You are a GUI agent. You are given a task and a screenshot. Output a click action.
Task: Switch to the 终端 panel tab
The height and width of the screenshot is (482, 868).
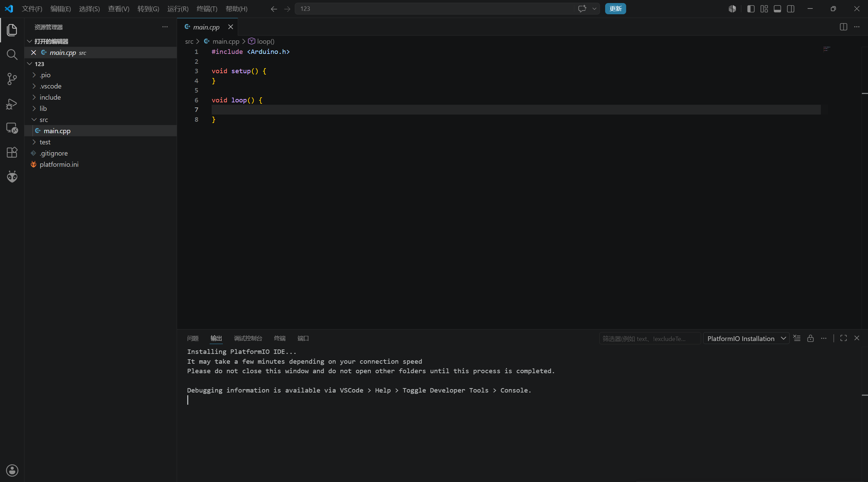[x=280, y=338]
